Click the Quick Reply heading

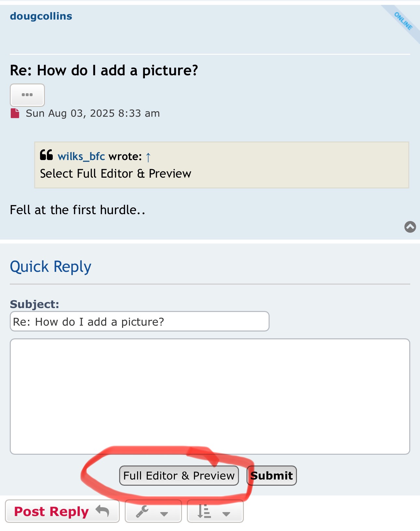coord(50,267)
